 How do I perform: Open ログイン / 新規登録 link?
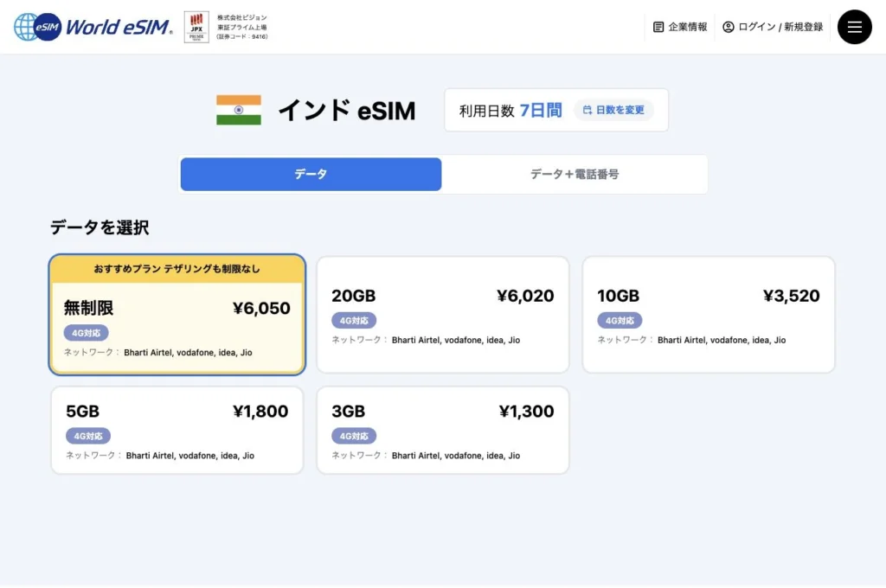(773, 27)
